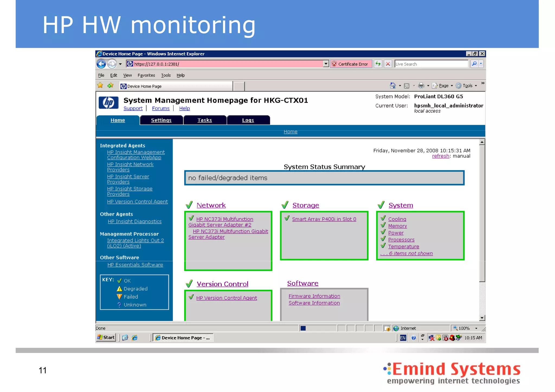Open the address bar URL dropdown
555x392 pixels.
click(326, 64)
